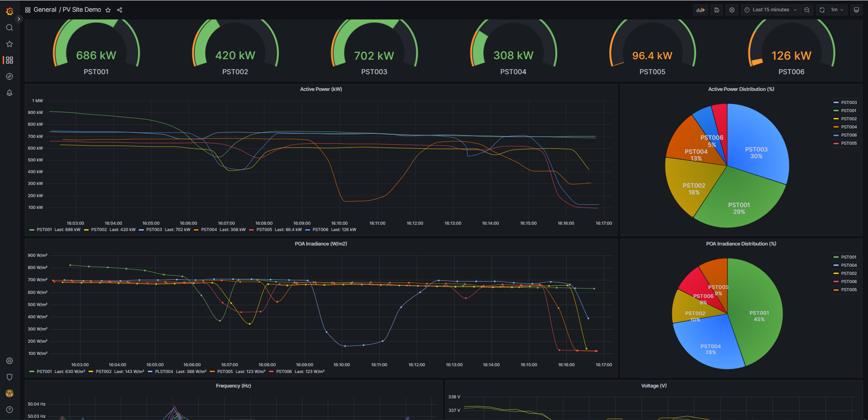Open dashboard settings gear in top bar

(x=732, y=10)
